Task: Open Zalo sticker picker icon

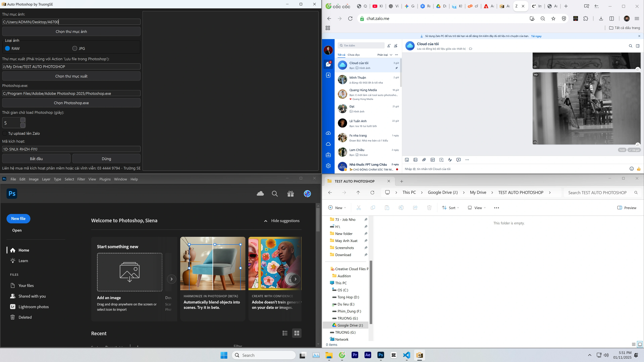Action: pos(407,160)
